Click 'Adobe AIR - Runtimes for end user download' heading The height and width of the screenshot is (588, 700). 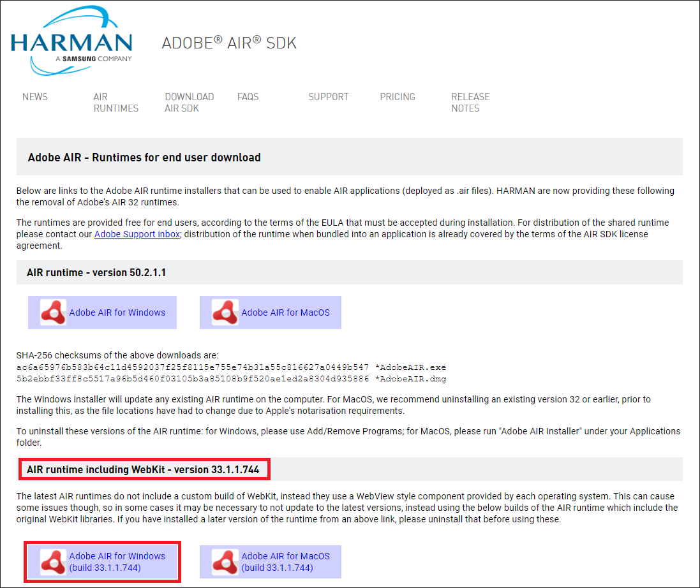coord(144,158)
